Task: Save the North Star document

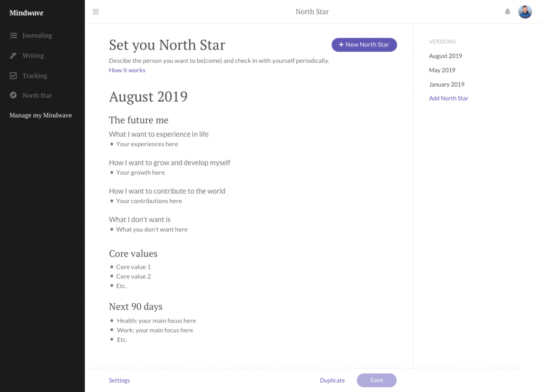Action: click(377, 380)
